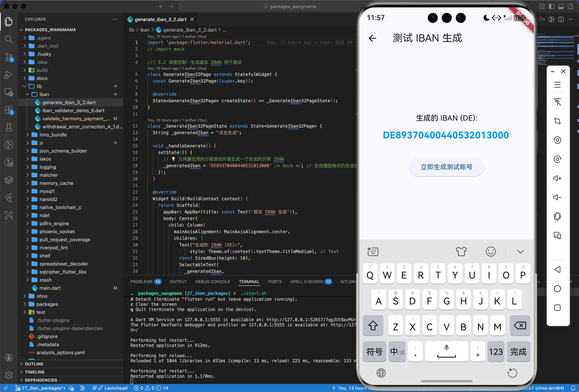Tap the 立即生成测试账号 button

click(x=446, y=167)
